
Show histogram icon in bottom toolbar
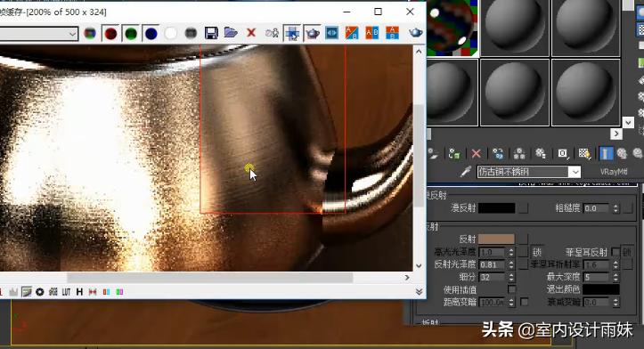click(13, 292)
